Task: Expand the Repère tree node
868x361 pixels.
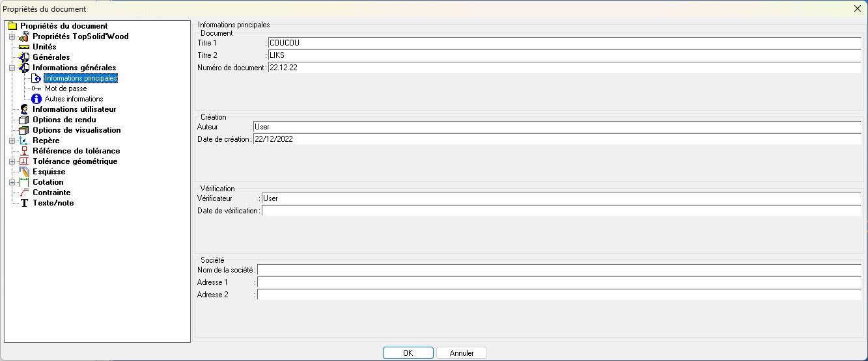Action: (x=12, y=140)
